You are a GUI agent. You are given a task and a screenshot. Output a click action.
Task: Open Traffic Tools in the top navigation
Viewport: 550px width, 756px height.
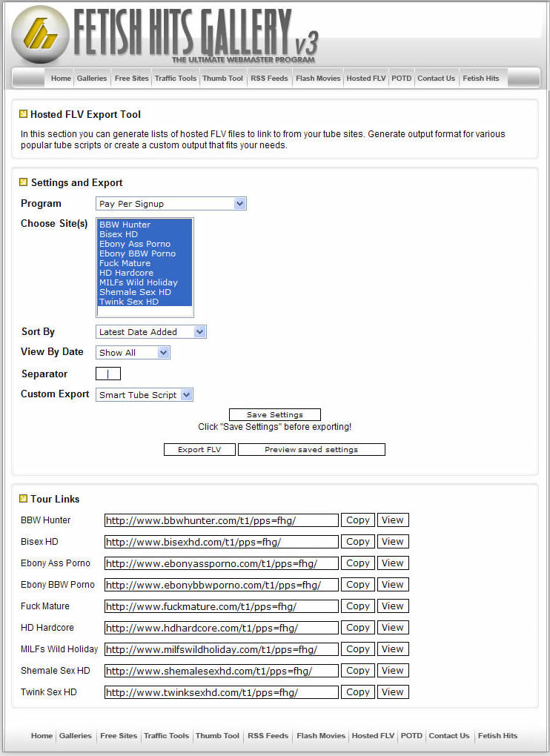(176, 78)
